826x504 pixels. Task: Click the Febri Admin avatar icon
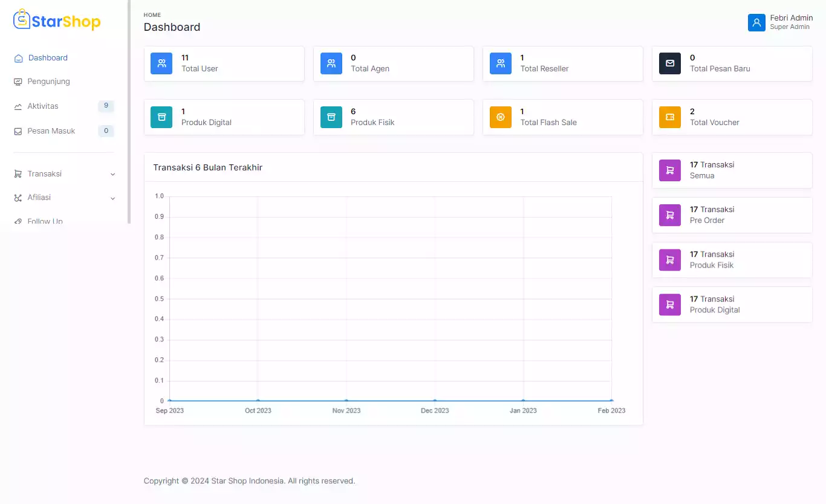point(756,22)
